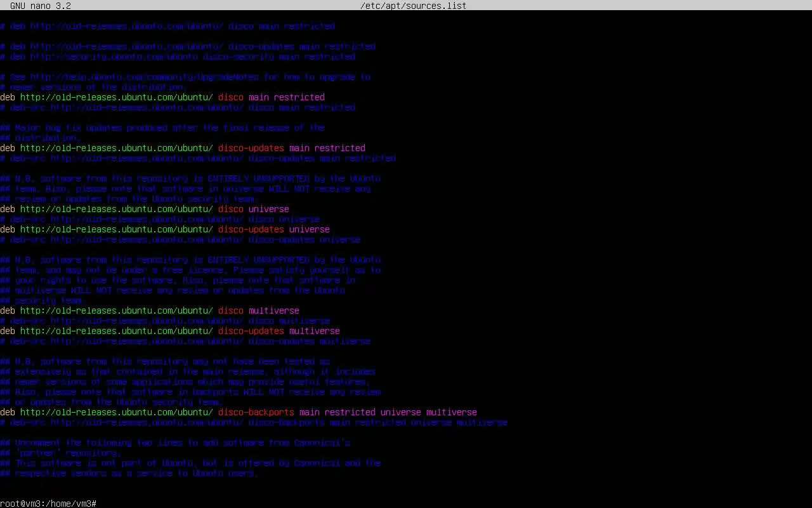Screen dimensions: 812x508
Task: Click the comment 'multiverse WILL NOT receive any review'
Action: (173, 290)
